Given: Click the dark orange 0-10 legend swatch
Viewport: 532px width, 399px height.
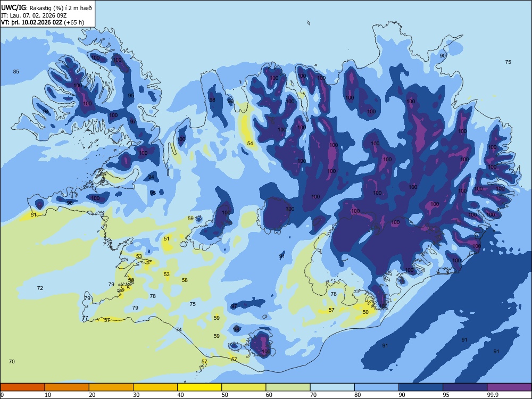Looking at the screenshot, I should 22,387.
